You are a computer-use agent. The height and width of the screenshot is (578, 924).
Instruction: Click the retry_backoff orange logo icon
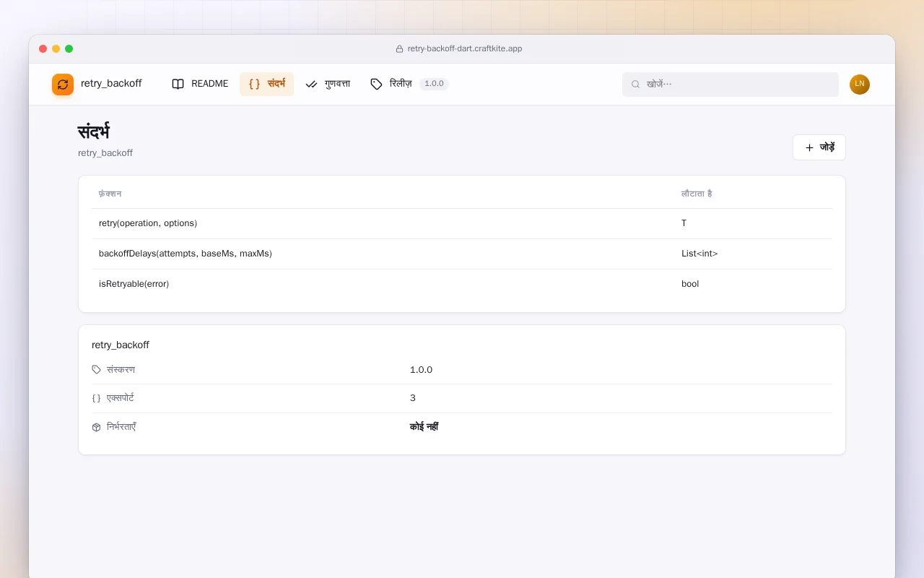pos(63,85)
